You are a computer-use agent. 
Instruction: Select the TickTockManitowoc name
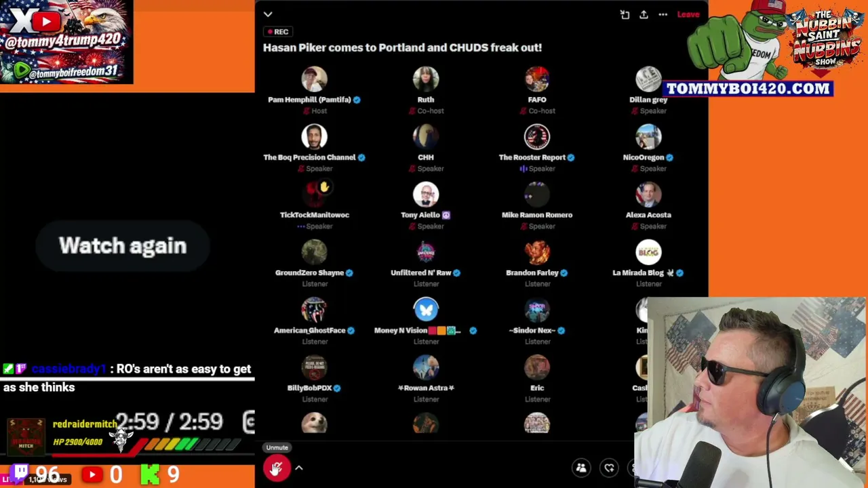click(x=315, y=215)
